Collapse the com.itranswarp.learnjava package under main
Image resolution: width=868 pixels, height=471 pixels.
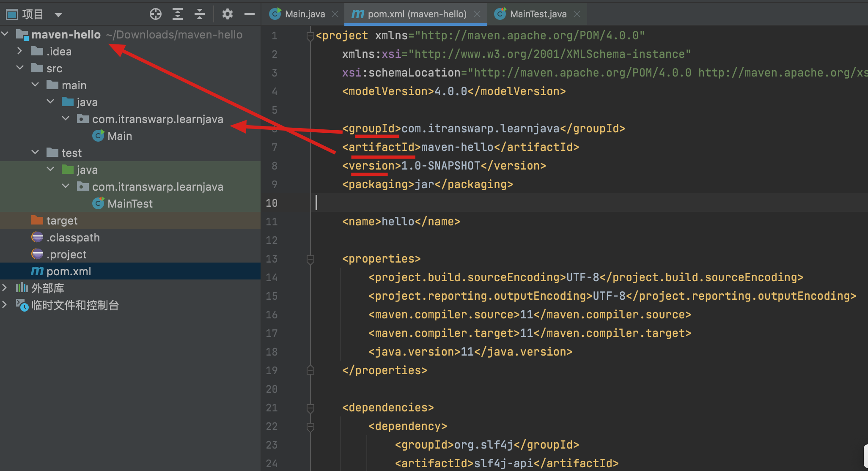(x=66, y=118)
